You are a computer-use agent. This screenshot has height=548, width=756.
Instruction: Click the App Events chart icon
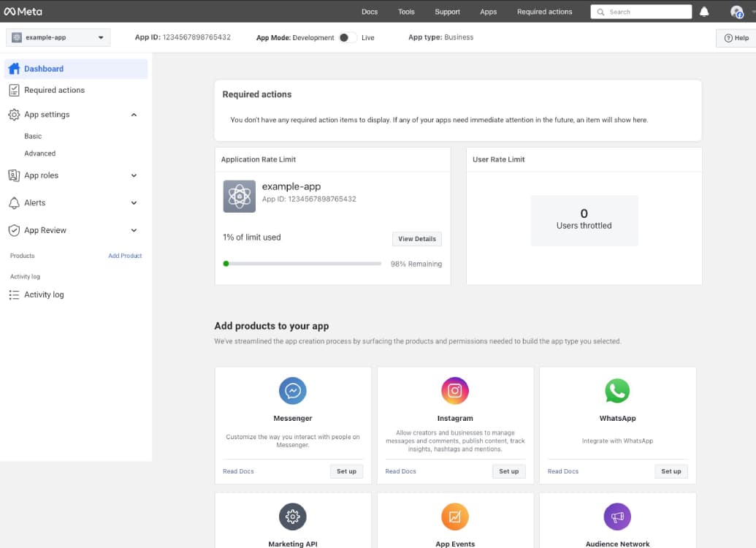pyautogui.click(x=454, y=516)
